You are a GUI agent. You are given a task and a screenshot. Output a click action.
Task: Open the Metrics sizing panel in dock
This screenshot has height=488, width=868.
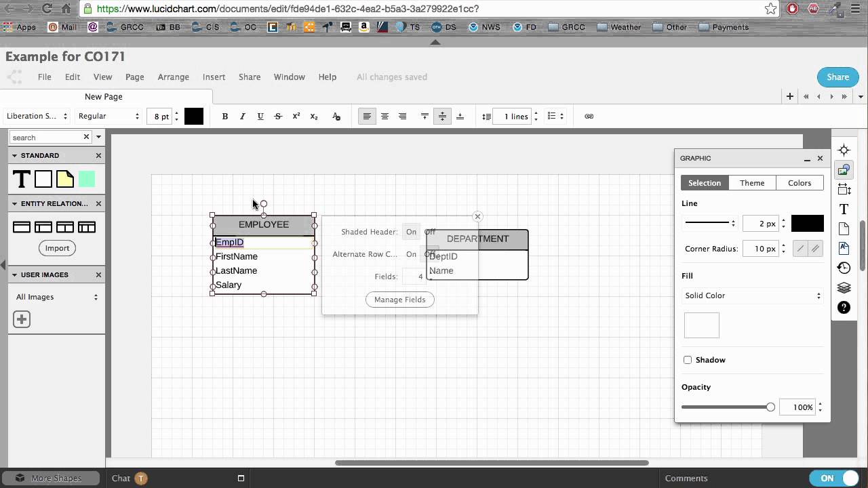tap(844, 189)
